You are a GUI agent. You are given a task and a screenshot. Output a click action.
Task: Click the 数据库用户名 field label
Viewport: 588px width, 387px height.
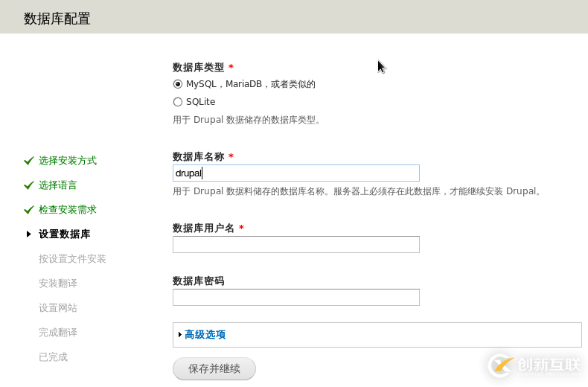click(x=203, y=228)
